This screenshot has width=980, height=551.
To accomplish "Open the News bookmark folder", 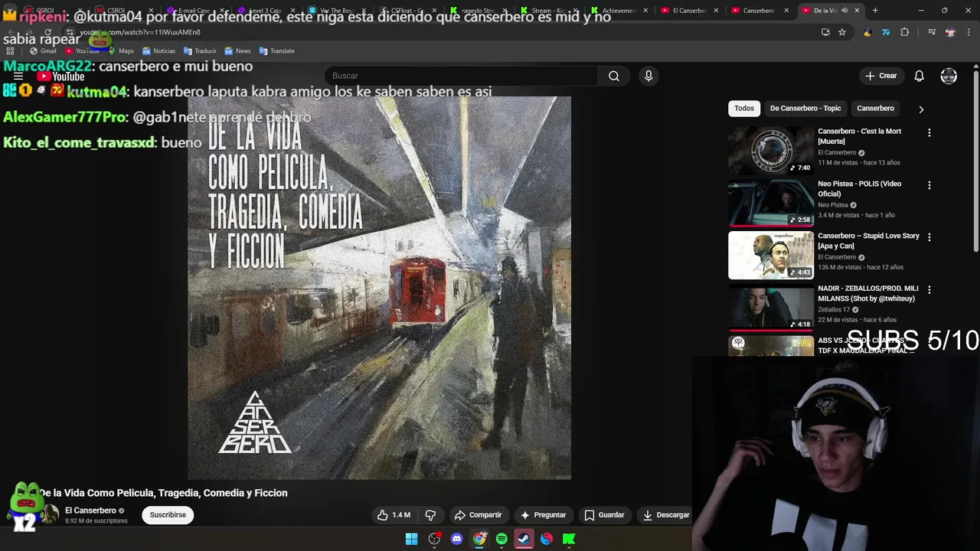I will pyautogui.click(x=237, y=51).
